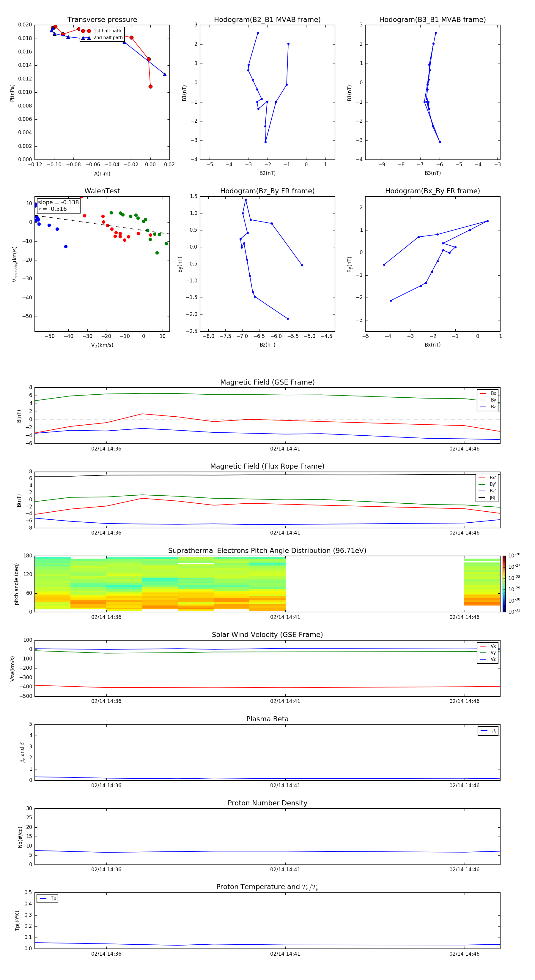535x980 pixels.
Task: Select the "Proton Temperature and Te/Tp" title
Action: (x=267, y=887)
